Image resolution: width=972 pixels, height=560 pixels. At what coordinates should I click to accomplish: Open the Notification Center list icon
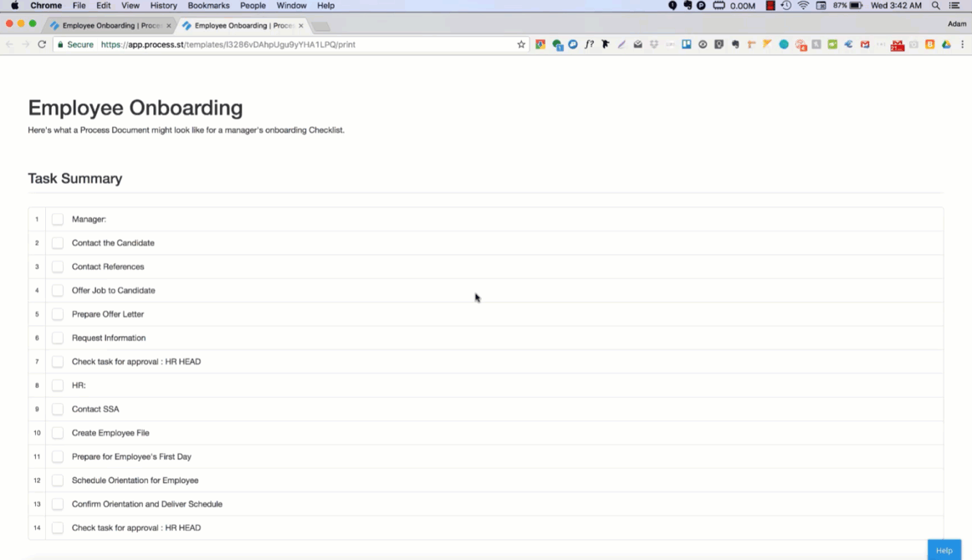pyautogui.click(x=954, y=6)
